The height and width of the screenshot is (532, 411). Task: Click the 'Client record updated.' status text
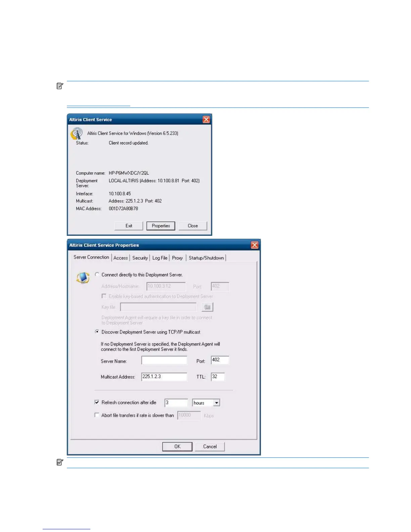(x=128, y=143)
